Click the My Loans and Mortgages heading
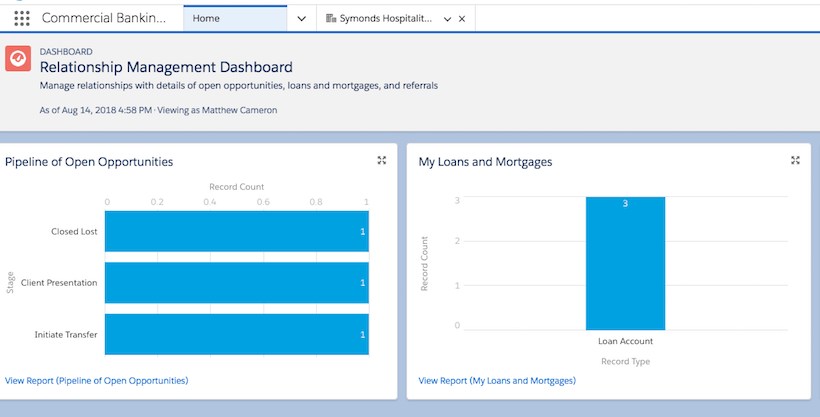Screen dimensions: 820x417 [x=485, y=161]
